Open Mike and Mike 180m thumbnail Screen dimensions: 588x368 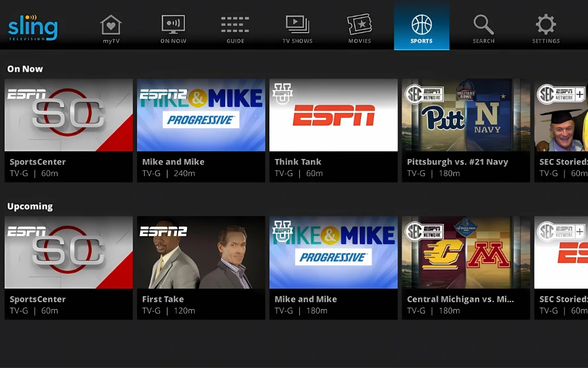coord(333,253)
